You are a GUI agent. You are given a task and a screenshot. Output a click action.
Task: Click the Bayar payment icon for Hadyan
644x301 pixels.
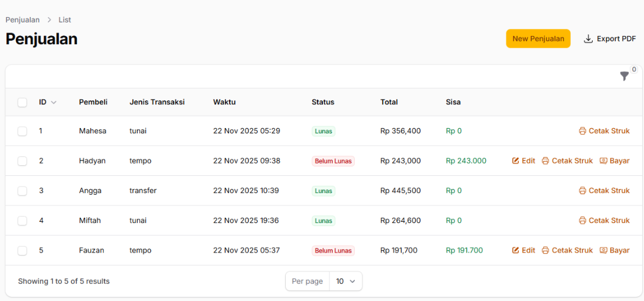[x=603, y=161]
